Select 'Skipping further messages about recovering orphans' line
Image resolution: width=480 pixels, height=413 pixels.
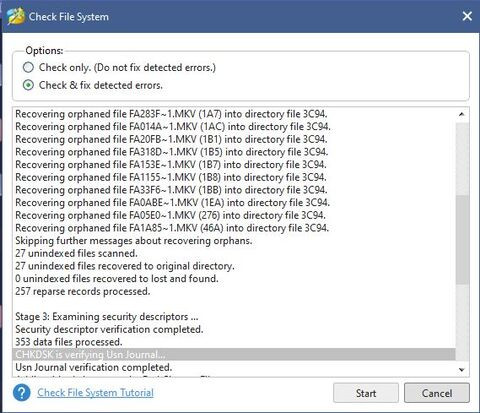[134, 241]
